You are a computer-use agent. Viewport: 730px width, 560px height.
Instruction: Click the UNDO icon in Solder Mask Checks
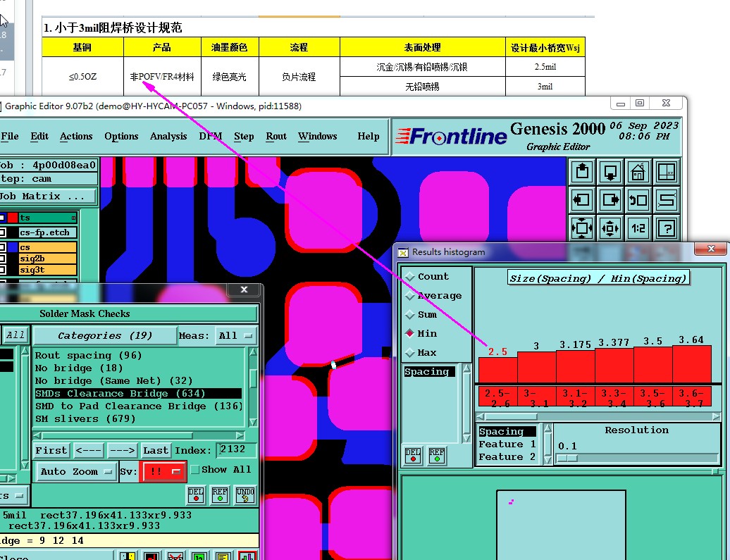click(245, 494)
